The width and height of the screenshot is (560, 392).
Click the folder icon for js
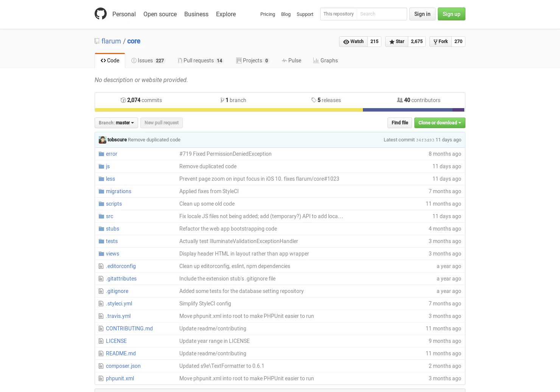(x=101, y=166)
